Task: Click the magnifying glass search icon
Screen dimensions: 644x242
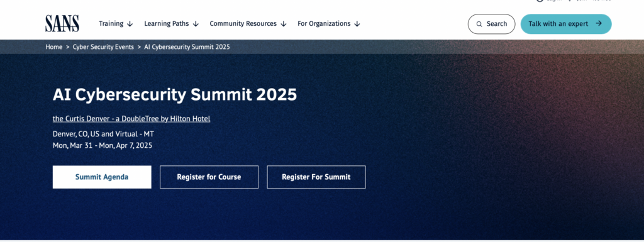Action: pos(479,24)
